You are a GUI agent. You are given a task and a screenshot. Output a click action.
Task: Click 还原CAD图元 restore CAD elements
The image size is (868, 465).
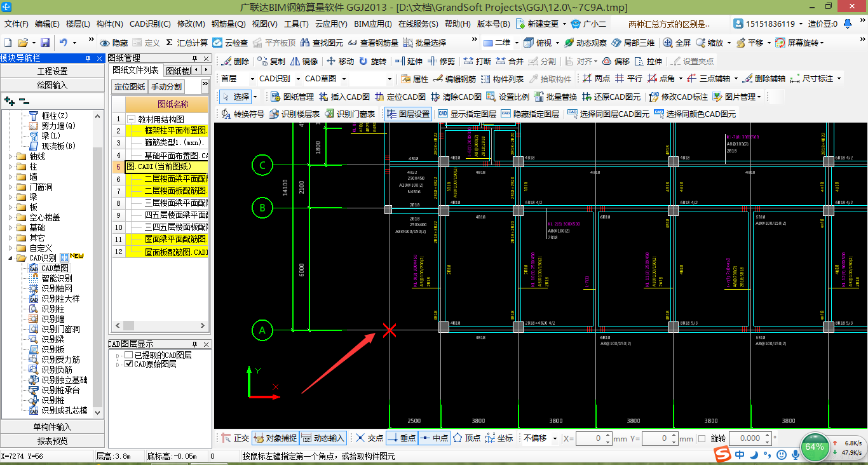point(612,97)
